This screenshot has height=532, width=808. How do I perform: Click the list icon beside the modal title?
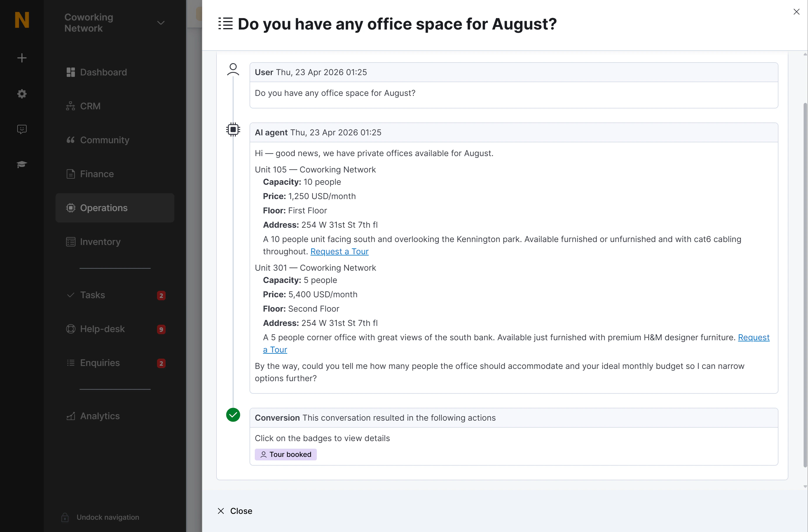(225, 23)
